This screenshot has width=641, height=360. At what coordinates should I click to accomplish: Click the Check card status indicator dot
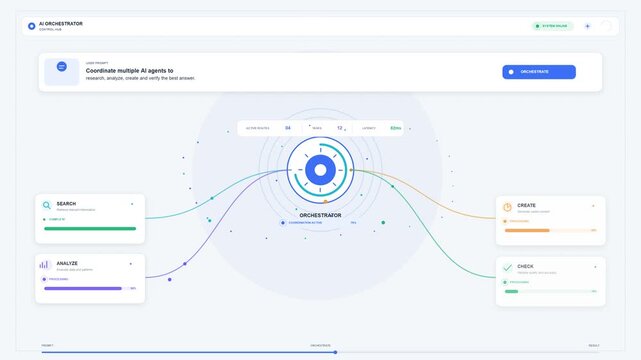[505, 282]
